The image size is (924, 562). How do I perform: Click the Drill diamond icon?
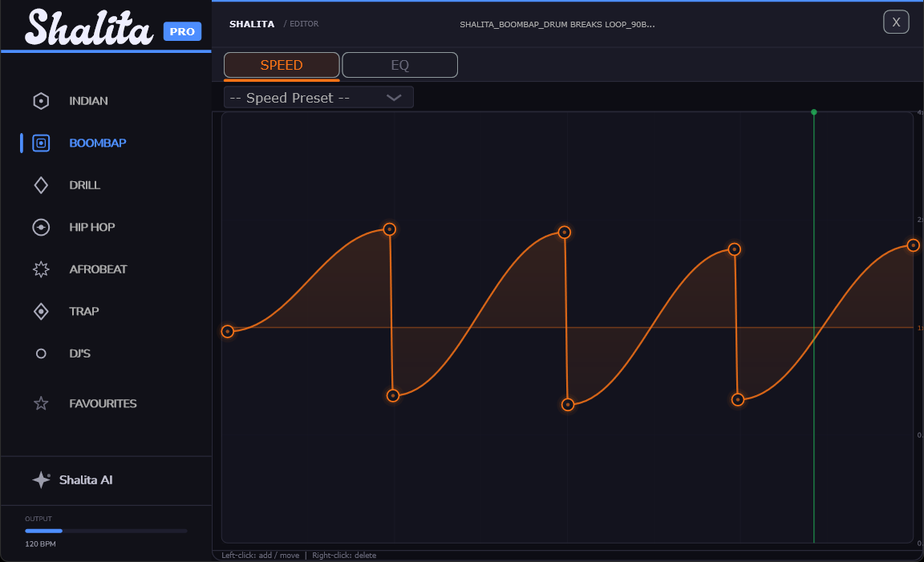(x=41, y=185)
